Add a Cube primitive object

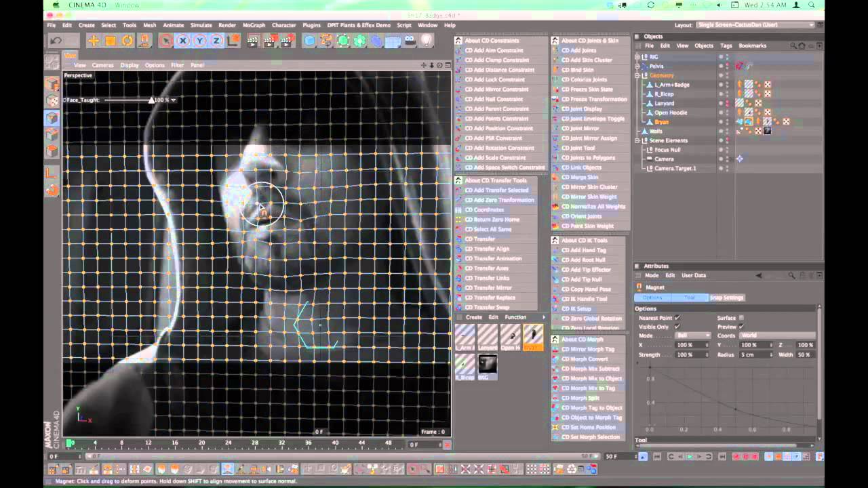coord(310,41)
